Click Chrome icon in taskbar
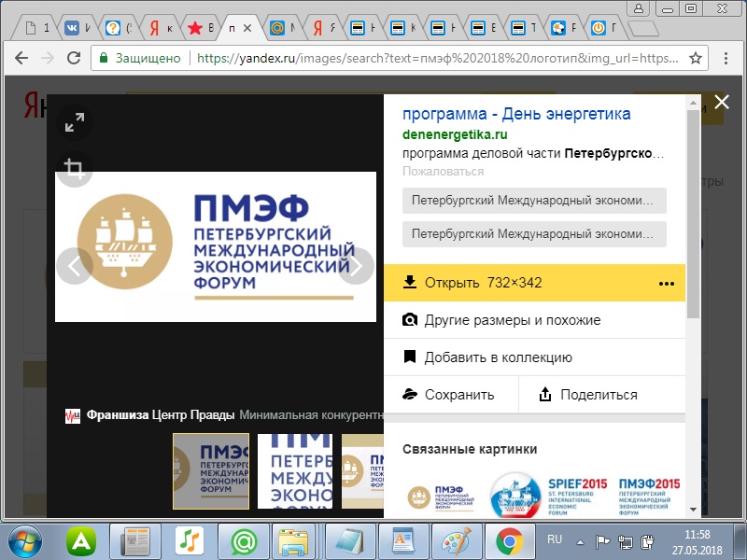This screenshot has height=560, width=747. [509, 542]
